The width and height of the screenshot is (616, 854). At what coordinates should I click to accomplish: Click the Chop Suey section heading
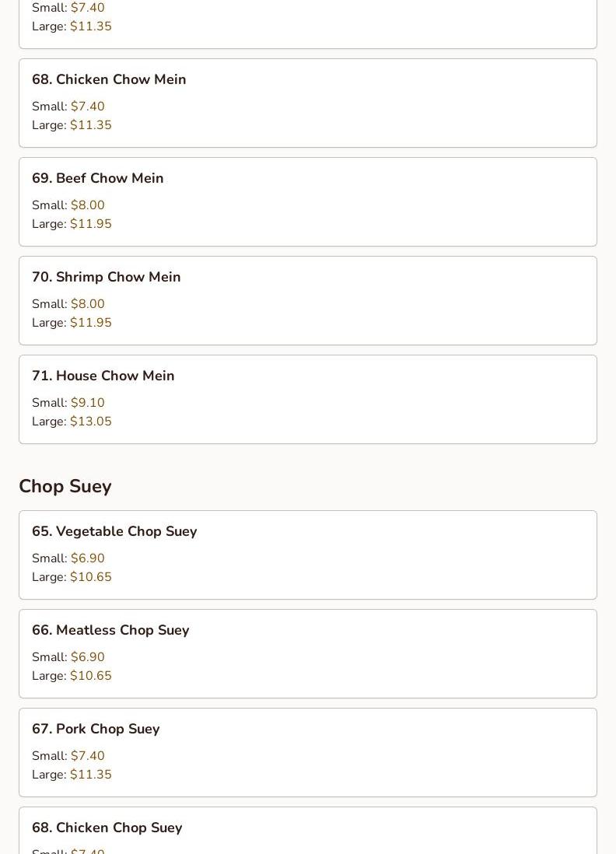coord(65,486)
